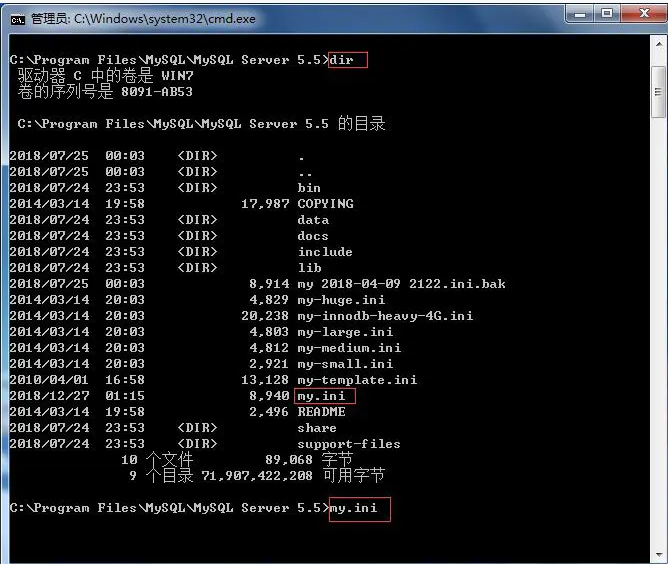Viewport: 668px width, 564px height.
Task: Maximize the cmd.exe window
Action: point(607,13)
